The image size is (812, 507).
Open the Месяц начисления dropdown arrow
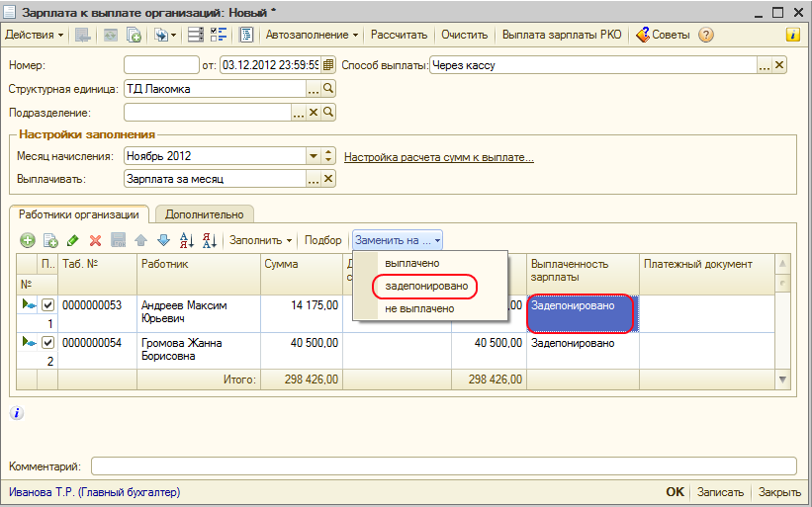(315, 156)
